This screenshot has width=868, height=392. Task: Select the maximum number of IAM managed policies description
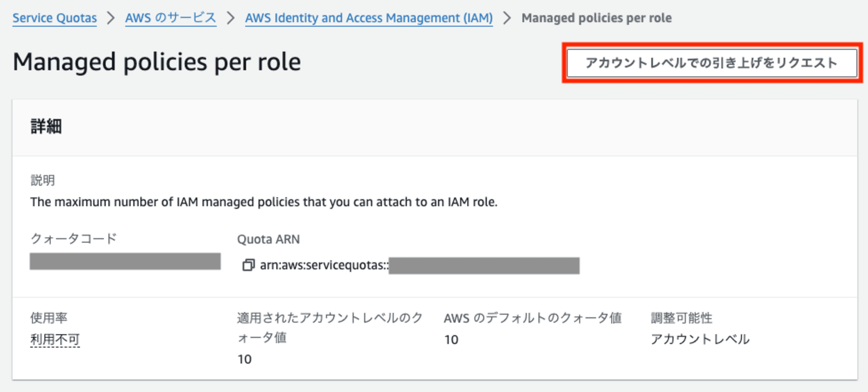tap(264, 202)
